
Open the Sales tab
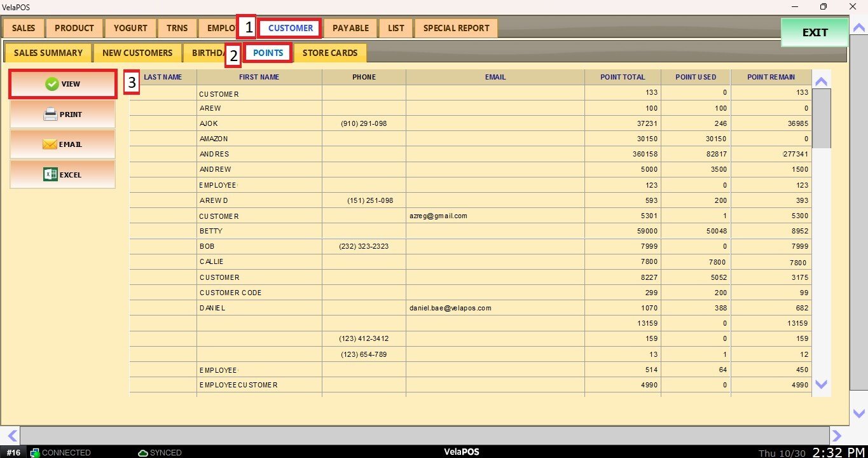coord(24,28)
